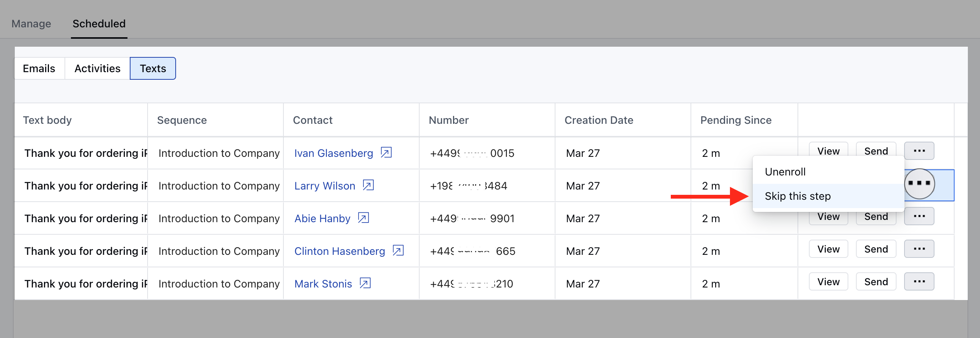Open more options for Ivan Glasenberg row
This screenshot has width=980, height=338.
coord(919,151)
